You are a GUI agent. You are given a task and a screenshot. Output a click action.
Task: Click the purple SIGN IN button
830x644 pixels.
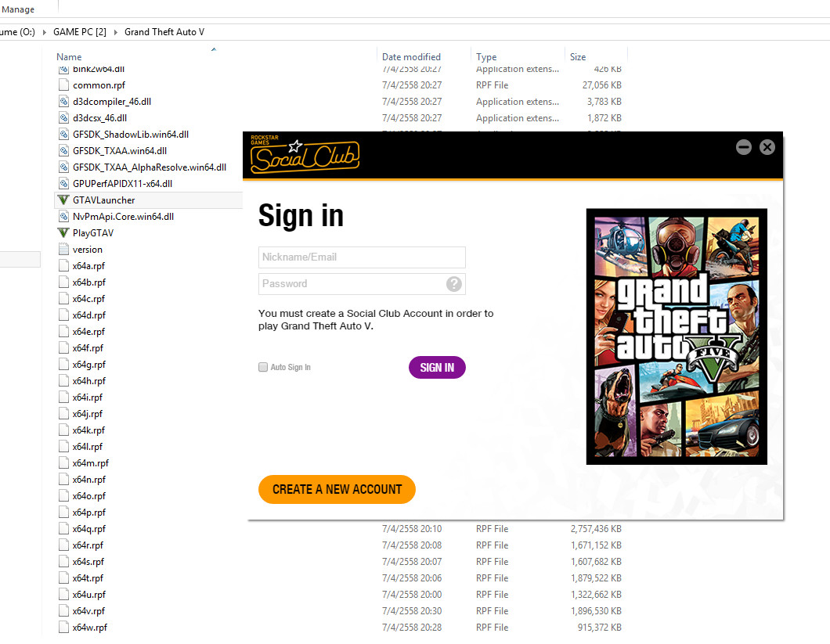click(x=437, y=367)
